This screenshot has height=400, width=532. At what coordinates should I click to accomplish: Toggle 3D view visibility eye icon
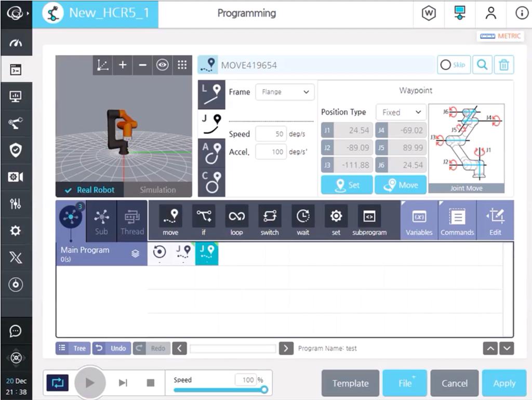pyautogui.click(x=163, y=65)
